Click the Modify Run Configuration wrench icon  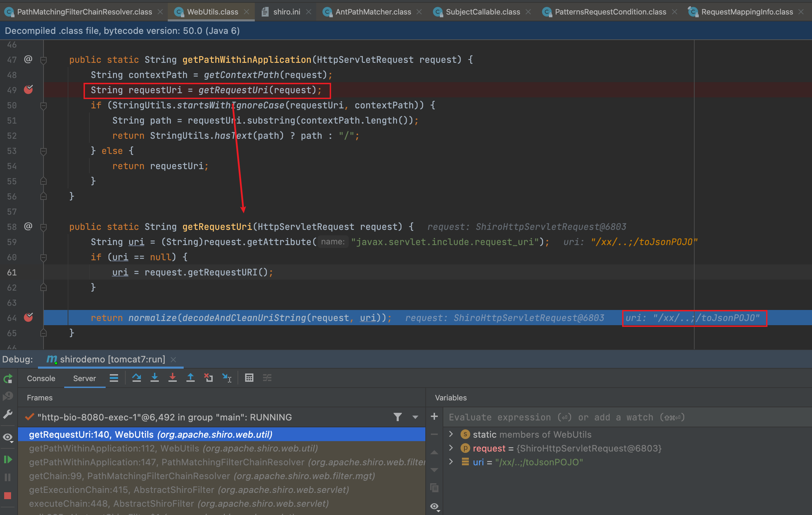[x=8, y=414]
